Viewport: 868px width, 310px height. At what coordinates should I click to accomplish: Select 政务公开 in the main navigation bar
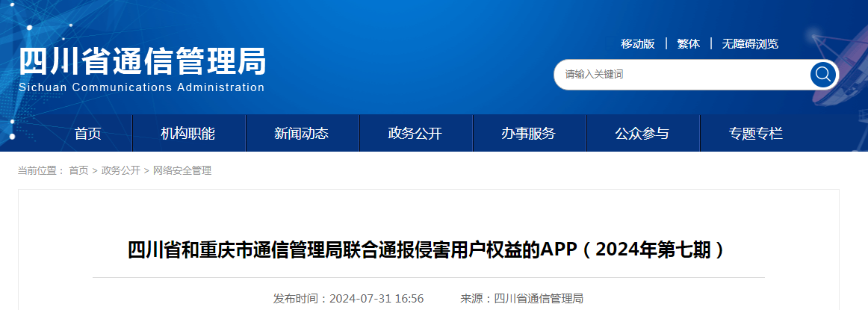415,134
